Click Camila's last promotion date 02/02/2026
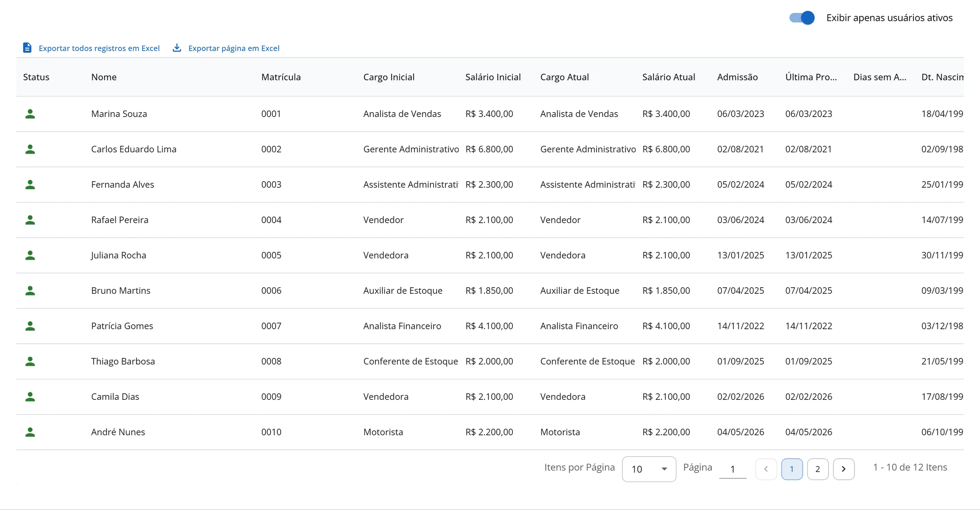The height and width of the screenshot is (510, 980). pyautogui.click(x=808, y=397)
